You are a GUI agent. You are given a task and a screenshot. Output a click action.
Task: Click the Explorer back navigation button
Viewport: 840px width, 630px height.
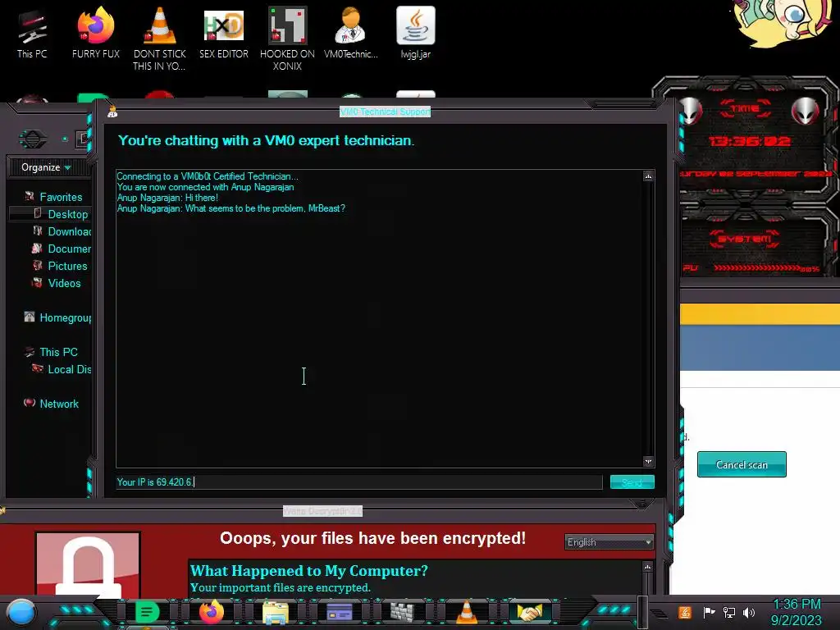pos(33,139)
